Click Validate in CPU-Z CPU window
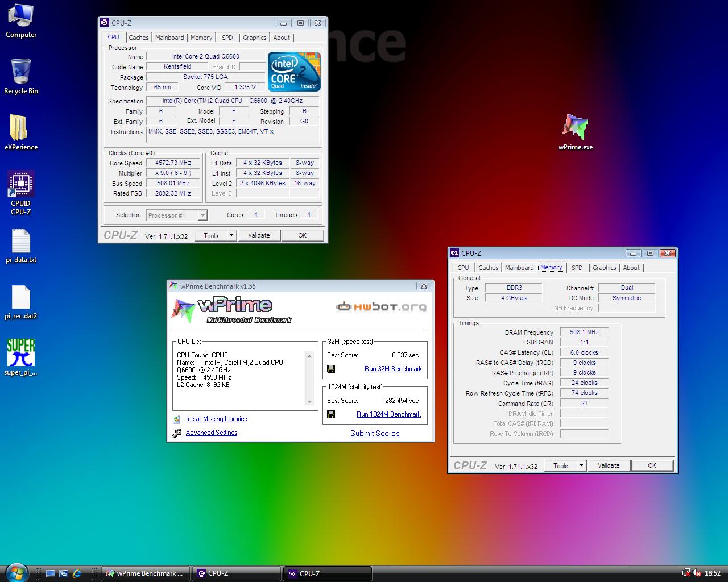 [x=259, y=235]
